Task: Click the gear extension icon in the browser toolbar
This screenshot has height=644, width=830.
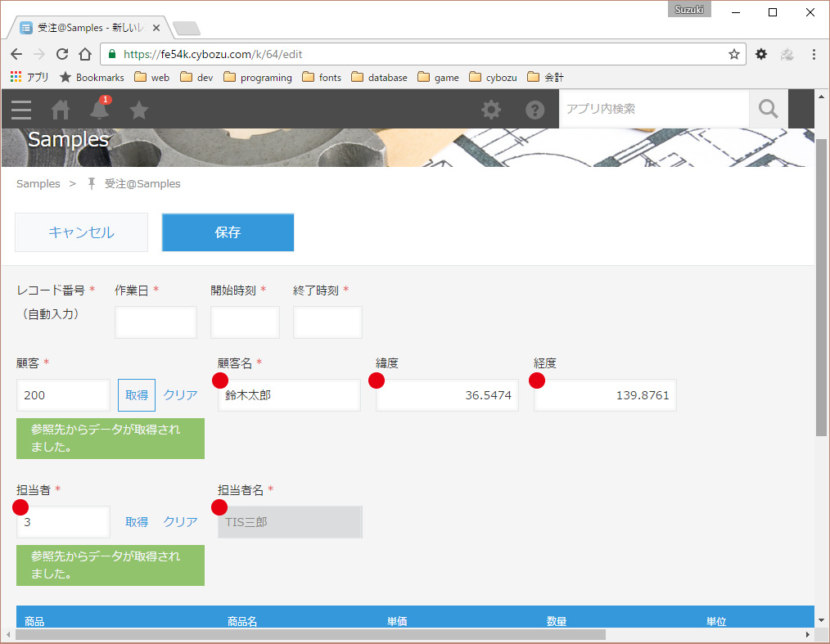Action: pyautogui.click(x=760, y=54)
